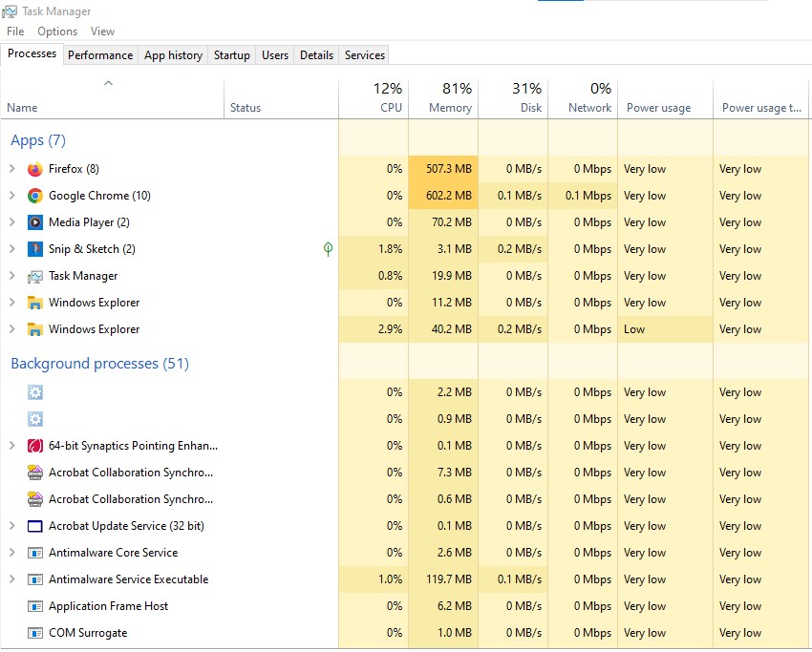Switch to the Details tab
This screenshot has height=652, width=812.
tap(316, 55)
